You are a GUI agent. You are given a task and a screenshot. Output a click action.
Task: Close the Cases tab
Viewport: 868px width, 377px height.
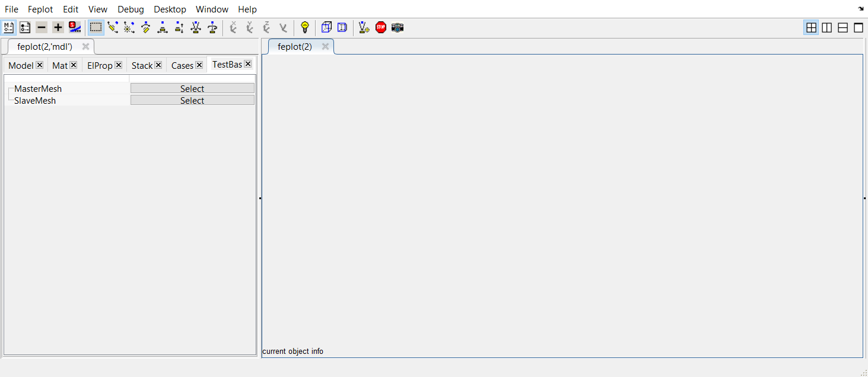(199, 65)
